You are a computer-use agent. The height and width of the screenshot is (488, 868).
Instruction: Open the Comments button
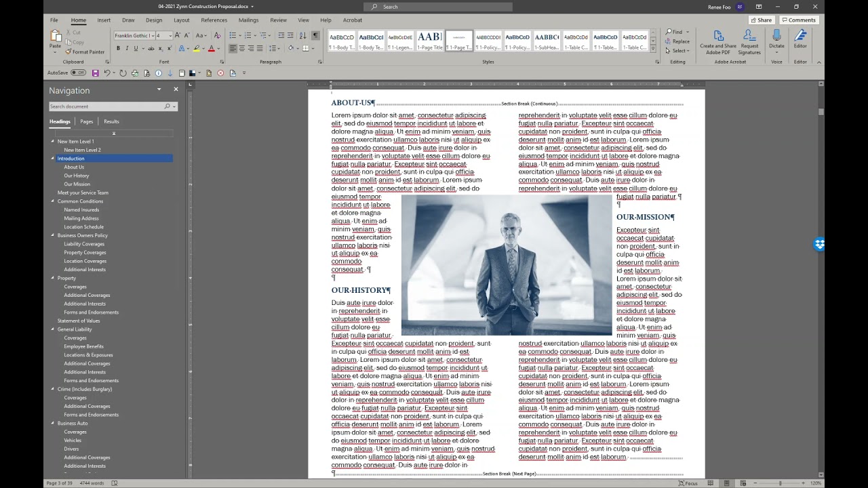coord(798,20)
